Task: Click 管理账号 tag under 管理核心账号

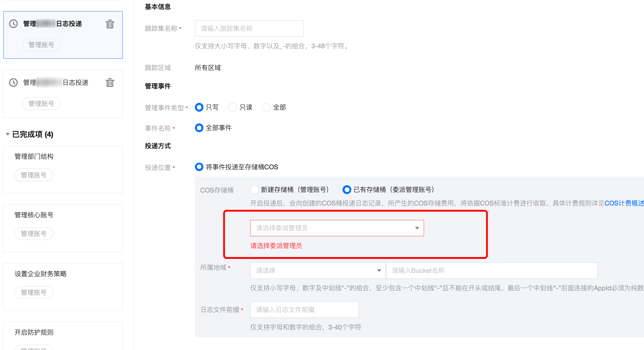Action: [34, 234]
